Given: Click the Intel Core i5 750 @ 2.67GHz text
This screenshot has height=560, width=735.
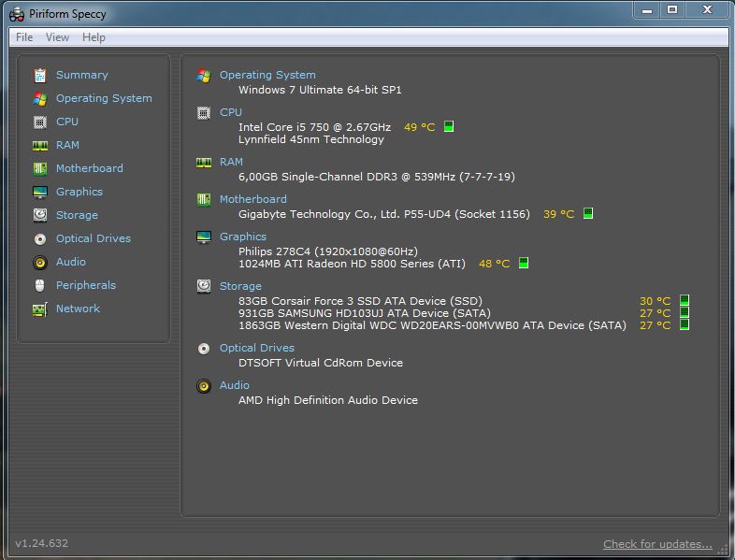Looking at the screenshot, I should point(314,127).
